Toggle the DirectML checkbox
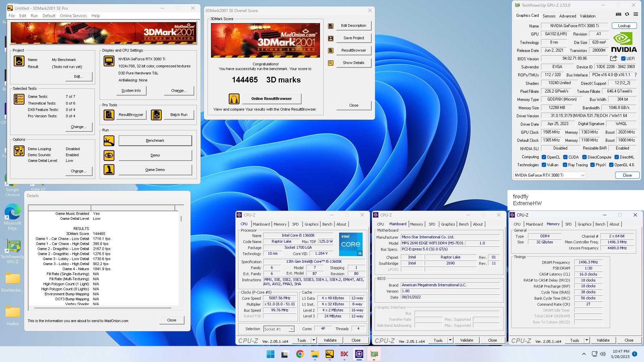This screenshot has width=644, height=362. pyautogui.click(x=616, y=157)
